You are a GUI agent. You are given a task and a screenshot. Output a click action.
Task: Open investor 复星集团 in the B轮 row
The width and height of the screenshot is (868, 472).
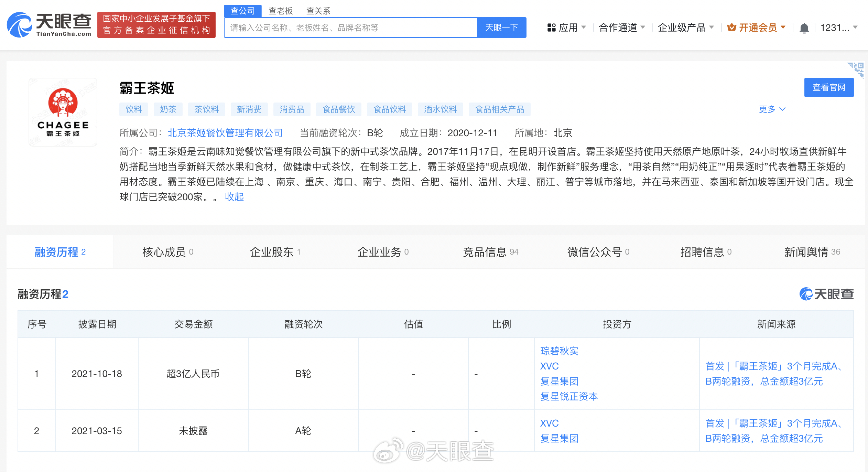[560, 381]
